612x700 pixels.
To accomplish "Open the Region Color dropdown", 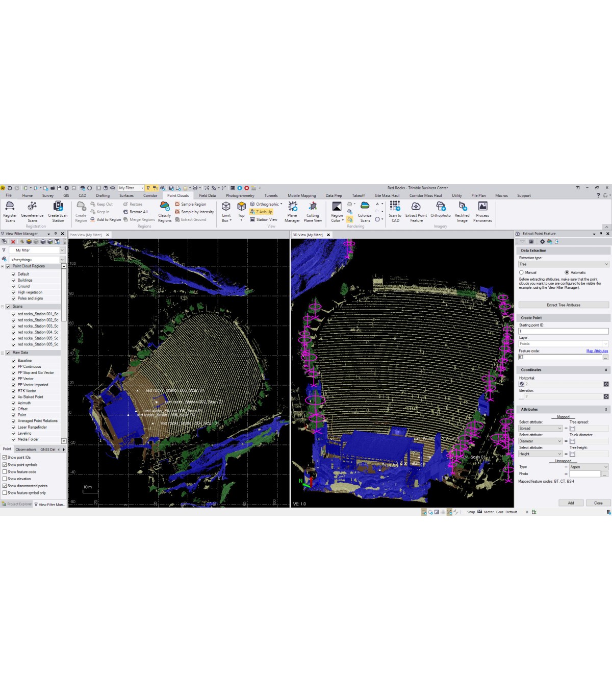I will (337, 211).
